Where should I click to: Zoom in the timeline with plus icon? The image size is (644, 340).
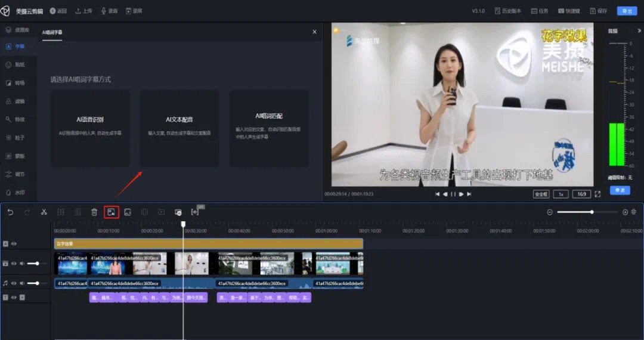[x=625, y=212]
